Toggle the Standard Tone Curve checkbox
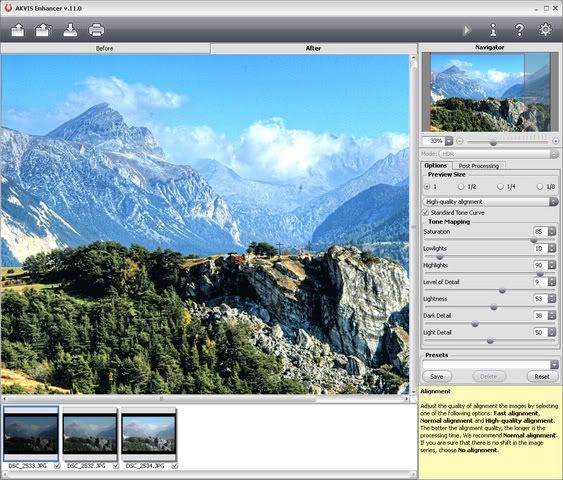Screen dimensions: 563x480 coord(426,213)
